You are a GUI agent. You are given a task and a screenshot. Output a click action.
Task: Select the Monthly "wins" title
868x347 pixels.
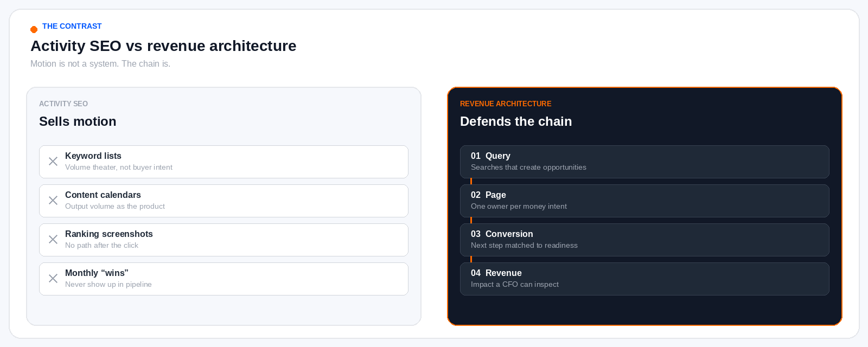97,273
